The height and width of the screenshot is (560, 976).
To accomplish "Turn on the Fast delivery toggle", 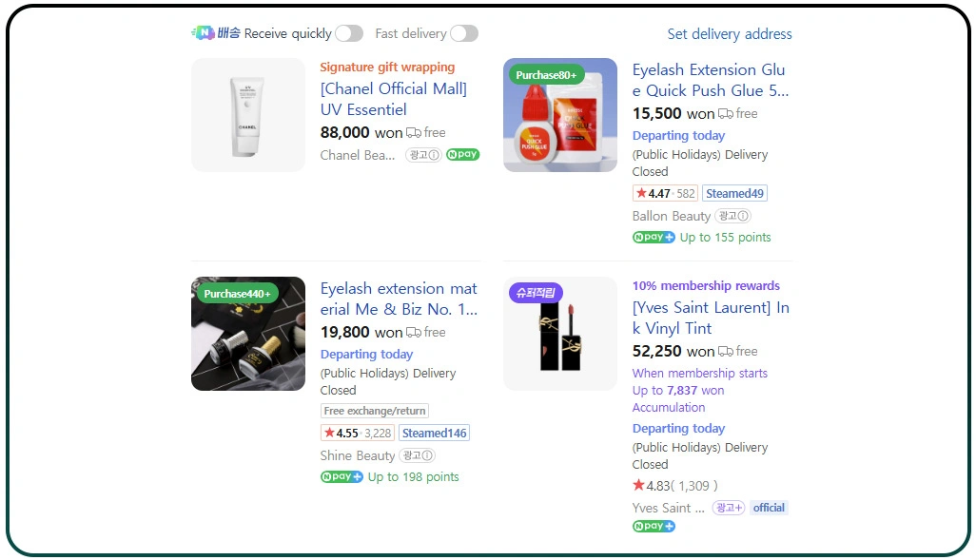I will click(464, 32).
